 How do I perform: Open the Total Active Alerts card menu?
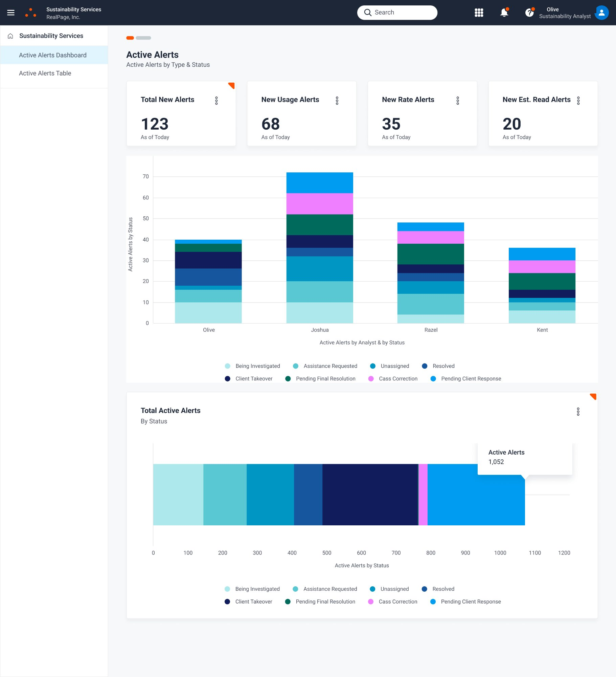578,412
